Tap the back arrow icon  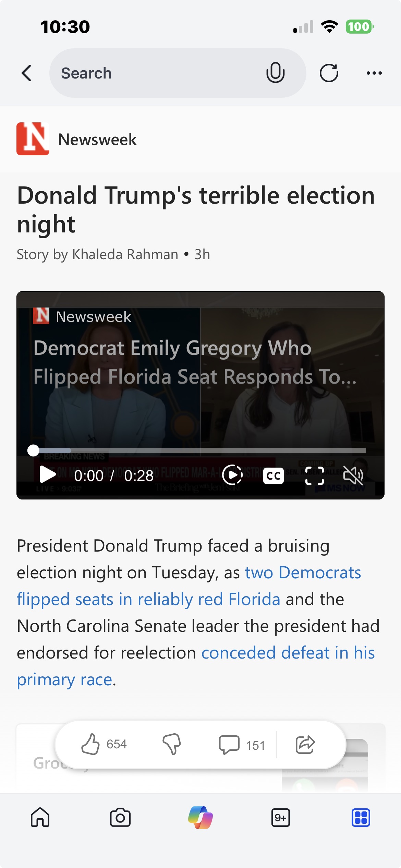point(27,73)
